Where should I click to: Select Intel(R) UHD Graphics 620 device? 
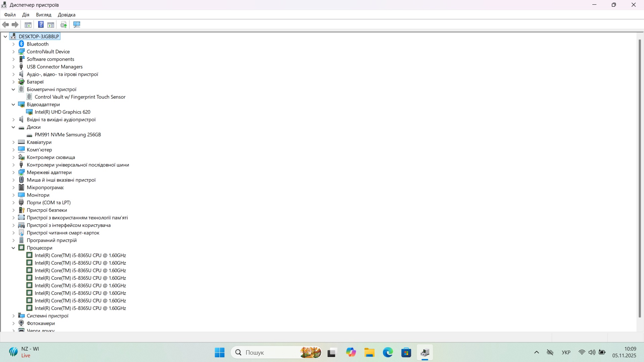(x=62, y=112)
